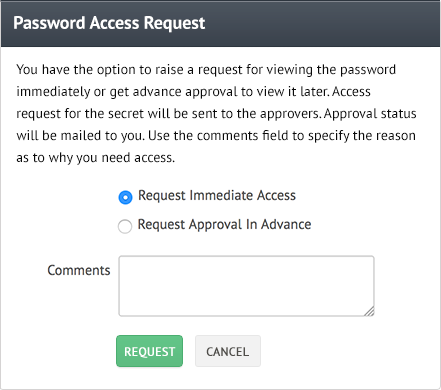Click the 'Request Approval In Advance' label text

(224, 225)
